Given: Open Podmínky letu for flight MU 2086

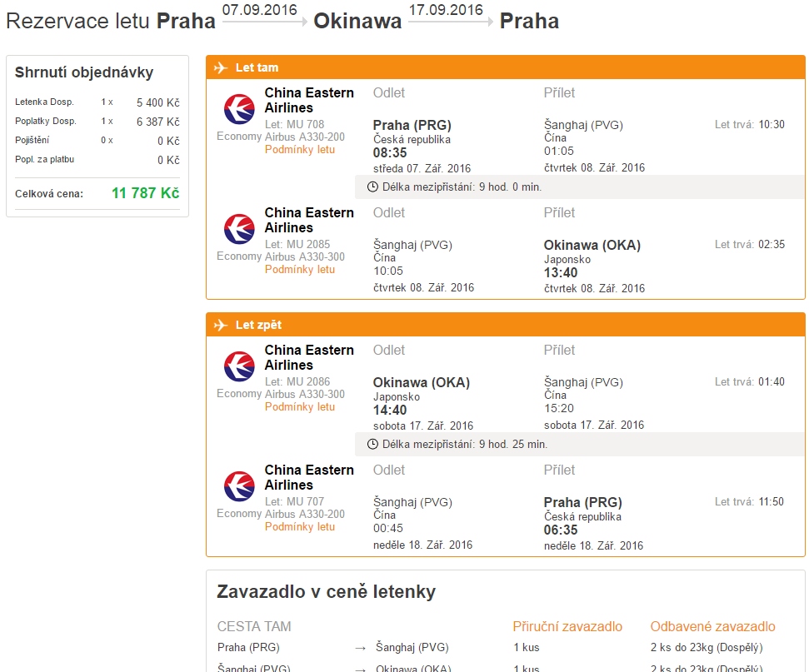Looking at the screenshot, I should click(x=300, y=407).
